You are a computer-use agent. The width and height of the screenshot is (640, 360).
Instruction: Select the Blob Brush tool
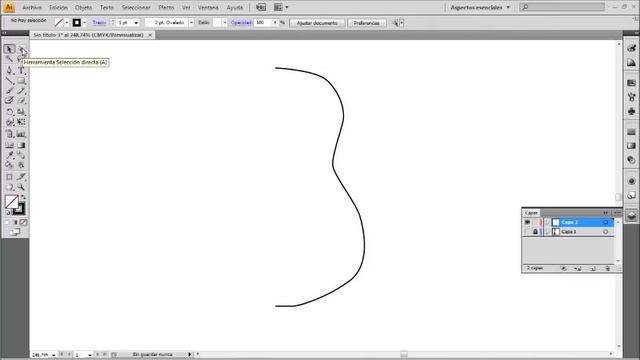9,100
